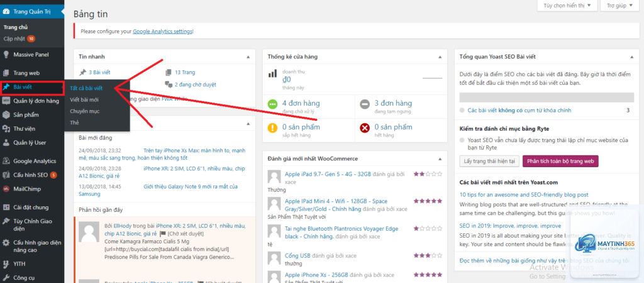Collapse the Tin nhanh widget
Viewport: 644px width, 283px height.
pos(248,57)
